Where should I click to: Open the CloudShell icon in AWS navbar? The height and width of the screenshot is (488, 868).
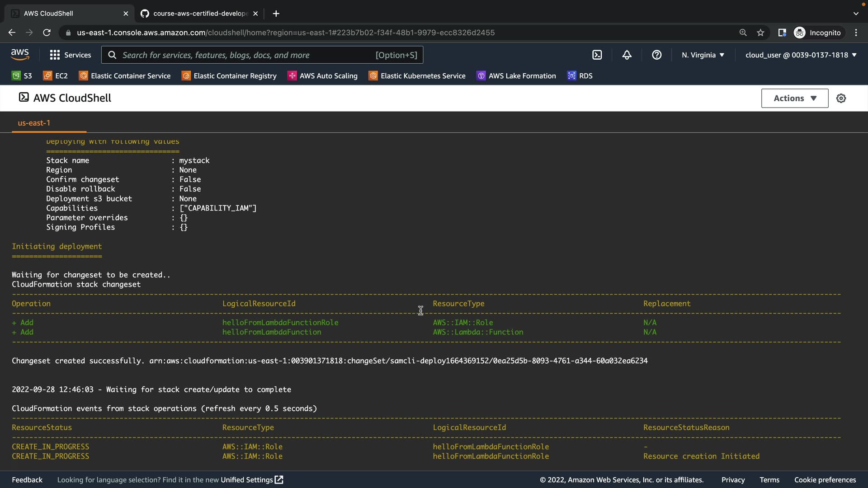pos(597,55)
